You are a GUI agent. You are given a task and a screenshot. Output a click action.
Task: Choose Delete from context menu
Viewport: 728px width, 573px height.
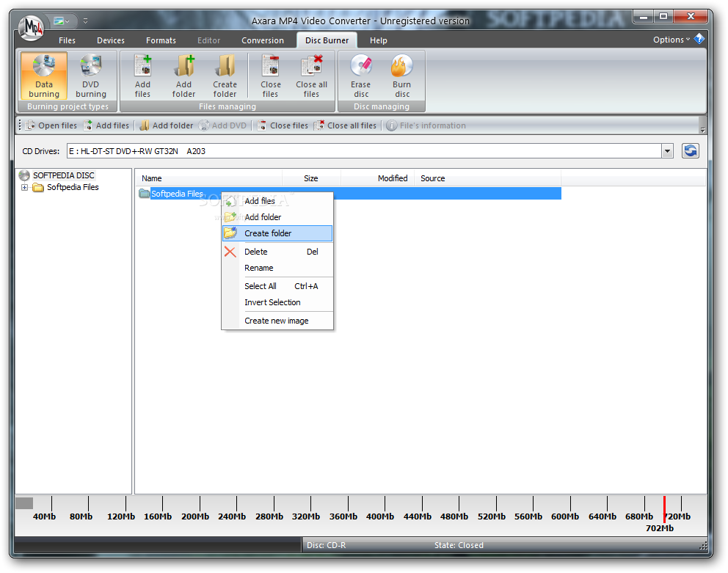[277, 252]
